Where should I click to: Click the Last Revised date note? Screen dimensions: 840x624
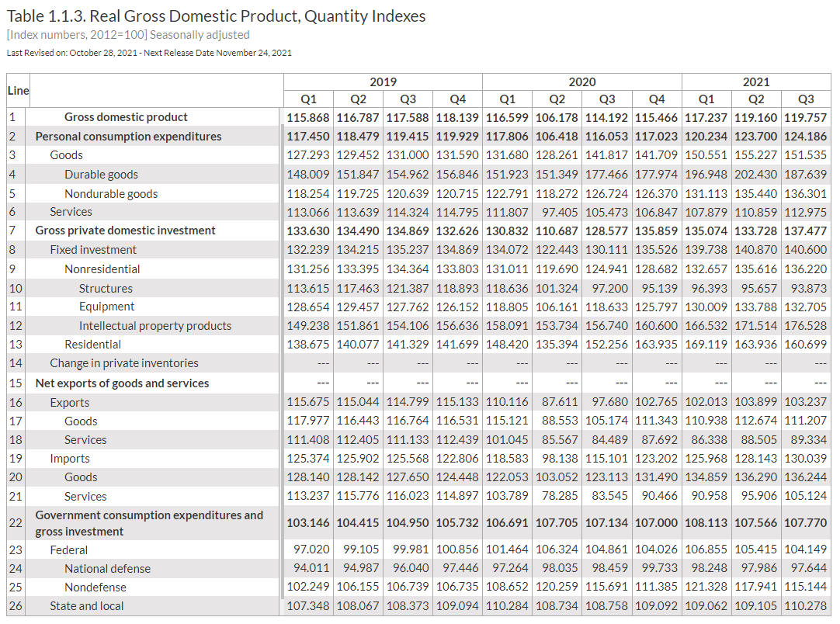point(148,53)
